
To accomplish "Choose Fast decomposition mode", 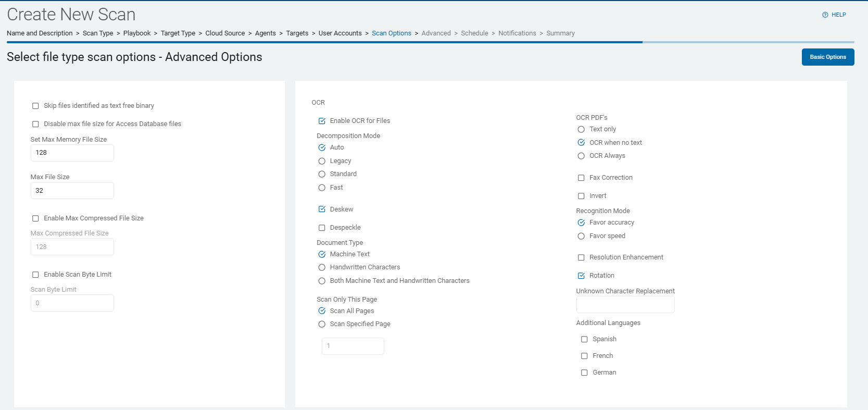I will coord(322,188).
